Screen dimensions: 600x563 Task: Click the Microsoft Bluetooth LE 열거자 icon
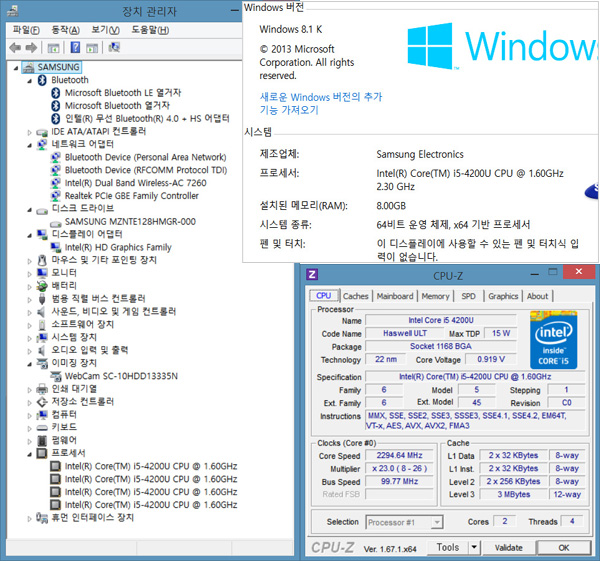tap(56, 93)
